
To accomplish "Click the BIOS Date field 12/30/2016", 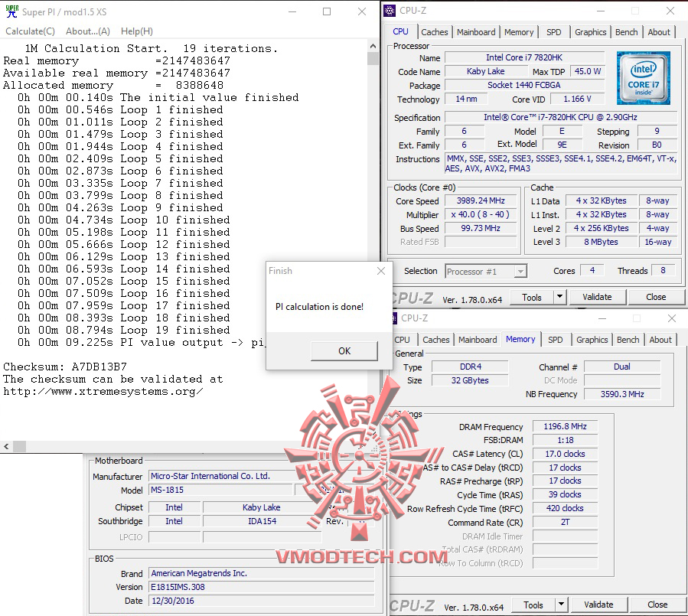I will click(262, 601).
